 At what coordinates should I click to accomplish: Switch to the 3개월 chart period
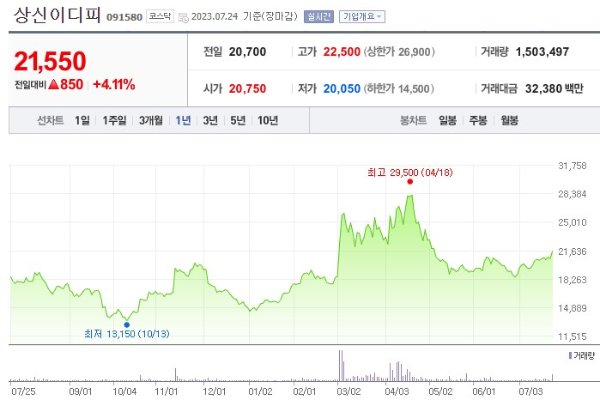[x=151, y=121]
